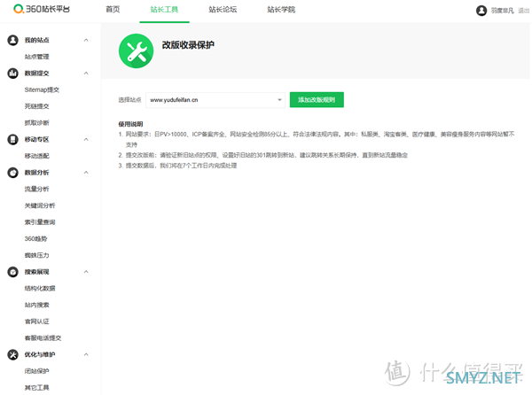This screenshot has height=395, width=532.
Task: Click the 使用说明 heading
Action: (x=130, y=124)
